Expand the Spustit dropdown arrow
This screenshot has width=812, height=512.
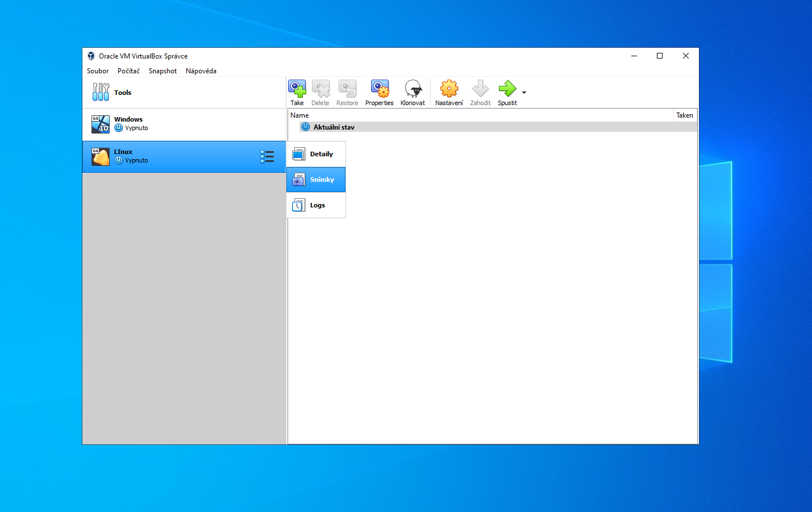click(524, 93)
